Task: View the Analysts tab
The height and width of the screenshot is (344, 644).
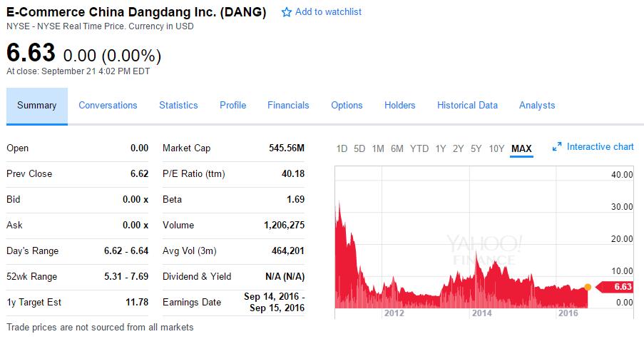Action: [x=537, y=105]
